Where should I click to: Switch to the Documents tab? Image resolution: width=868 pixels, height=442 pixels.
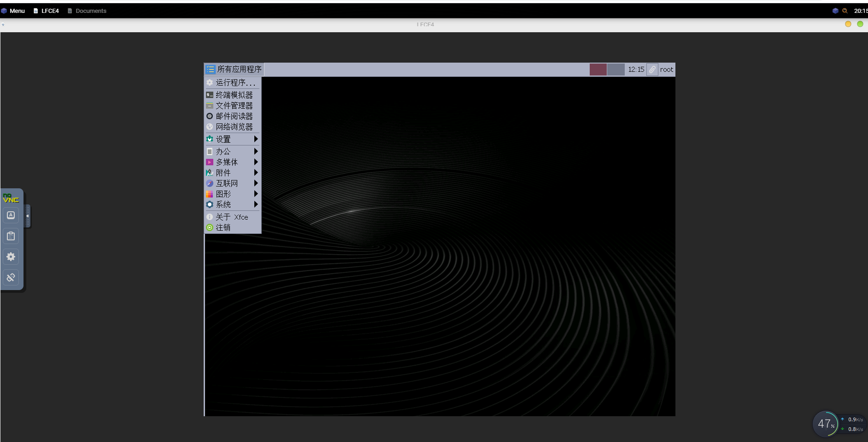pyautogui.click(x=87, y=11)
